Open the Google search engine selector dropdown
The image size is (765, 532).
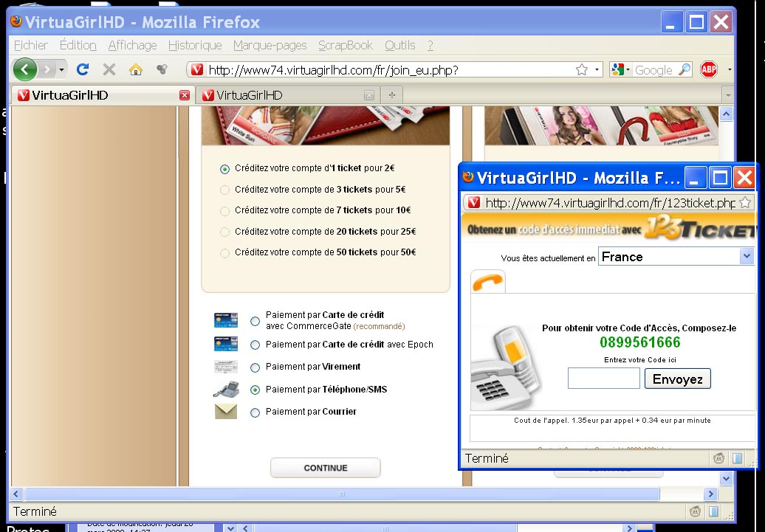pyautogui.click(x=620, y=70)
